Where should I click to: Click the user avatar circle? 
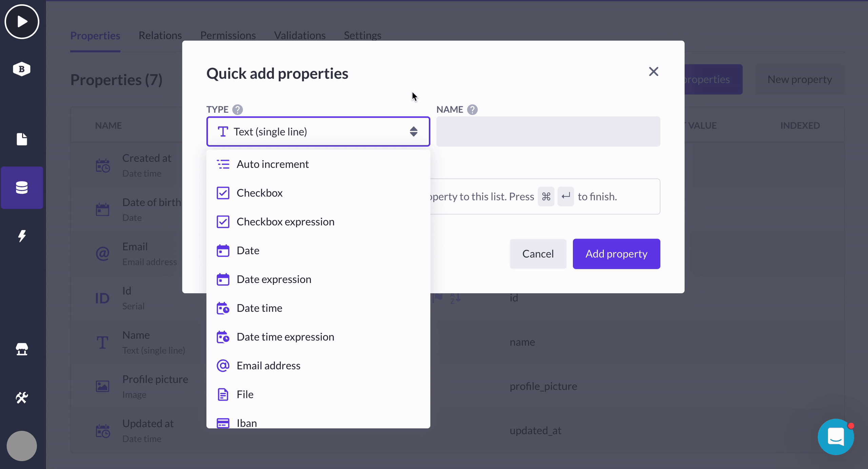22,446
